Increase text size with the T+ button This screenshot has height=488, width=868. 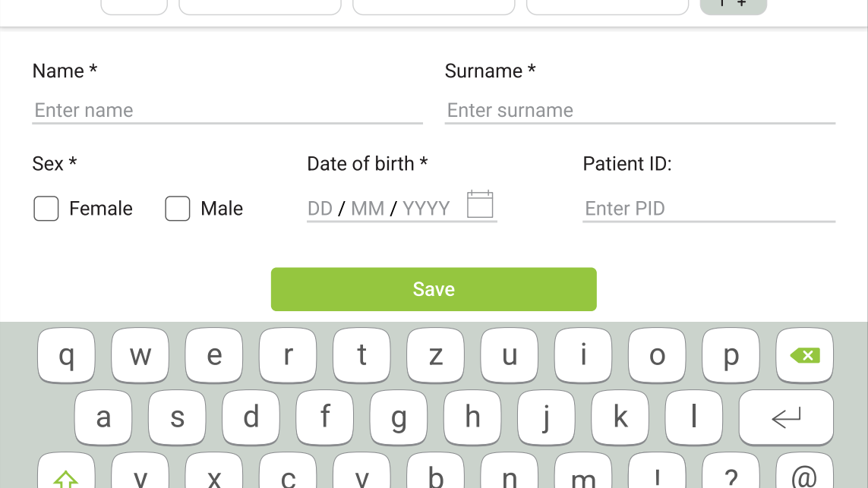click(732, 4)
